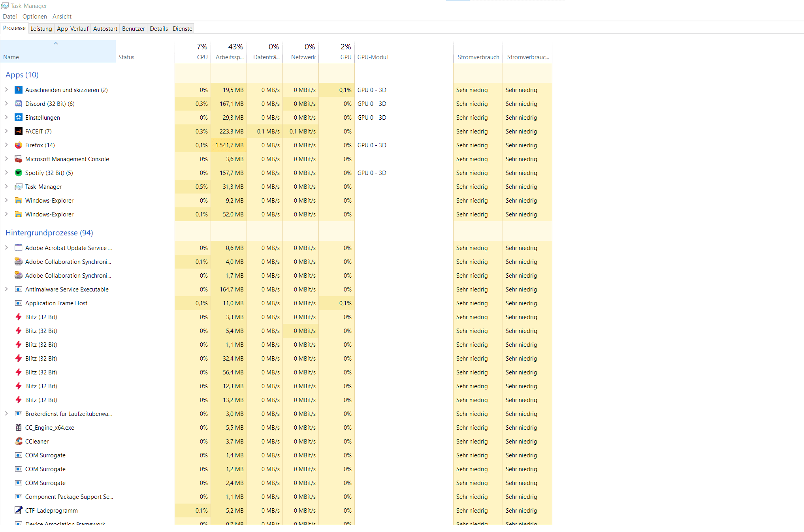Select the 5,2 MB CTF-Ladeprogramm memory cell

[x=229, y=510]
